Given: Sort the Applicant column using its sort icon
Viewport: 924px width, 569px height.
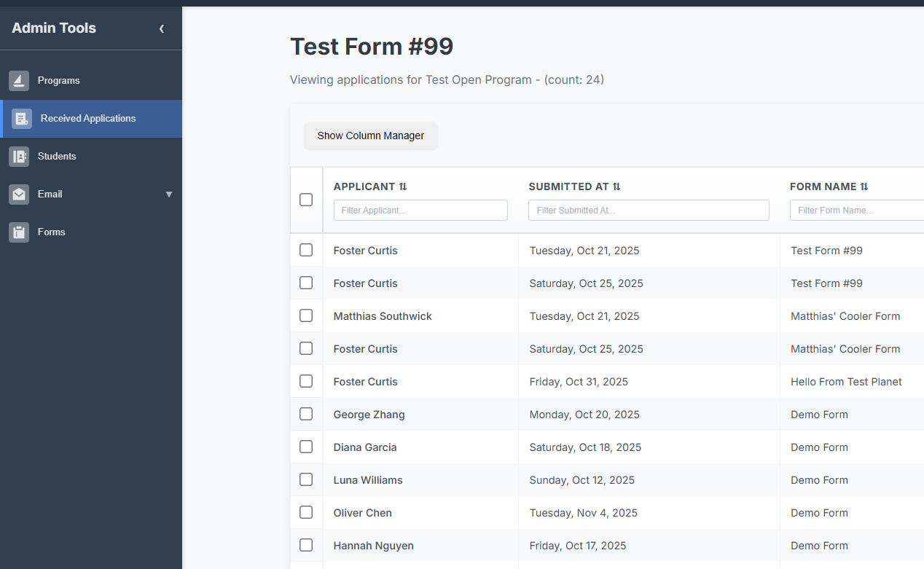Looking at the screenshot, I should pyautogui.click(x=402, y=187).
